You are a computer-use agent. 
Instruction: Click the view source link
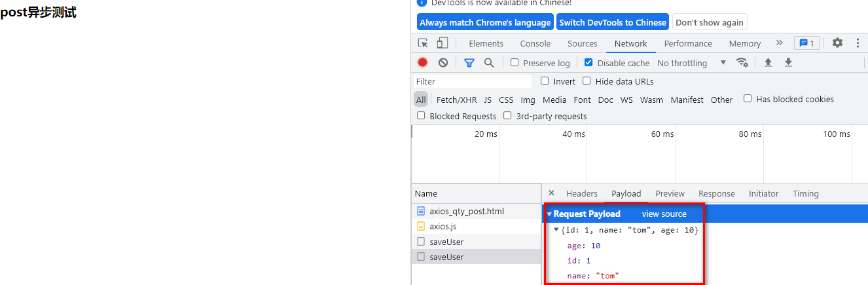click(x=664, y=214)
